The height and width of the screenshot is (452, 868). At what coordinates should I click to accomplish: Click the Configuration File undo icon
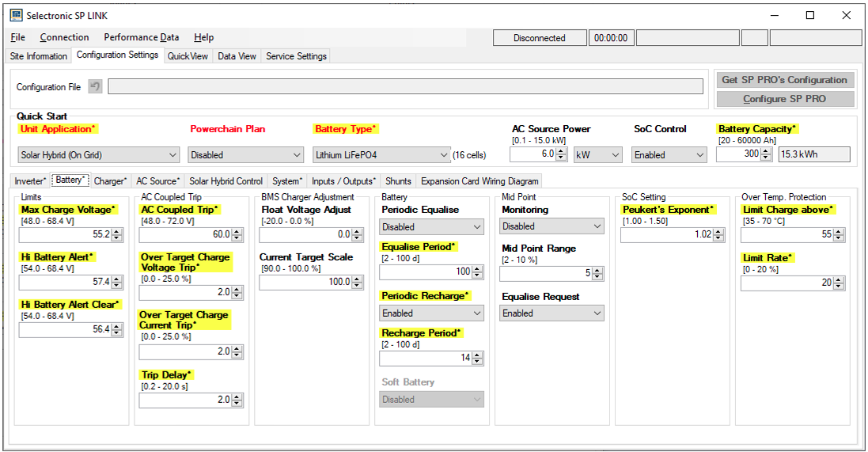click(95, 86)
